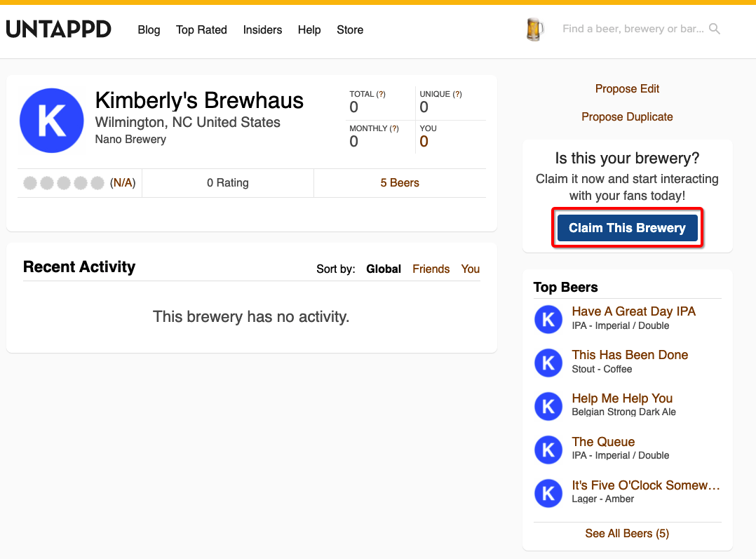Screen dimensions: 756x559
Task: Click the gray rating circles
Action: 64,183
